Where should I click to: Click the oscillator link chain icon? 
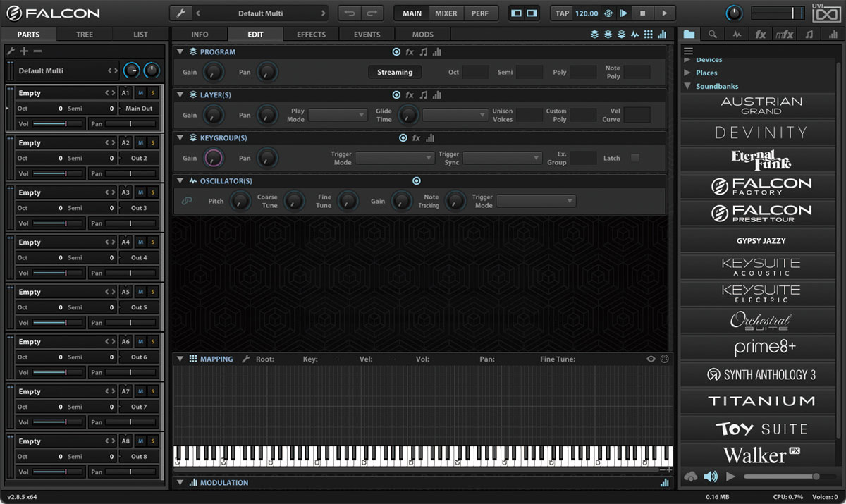[187, 201]
